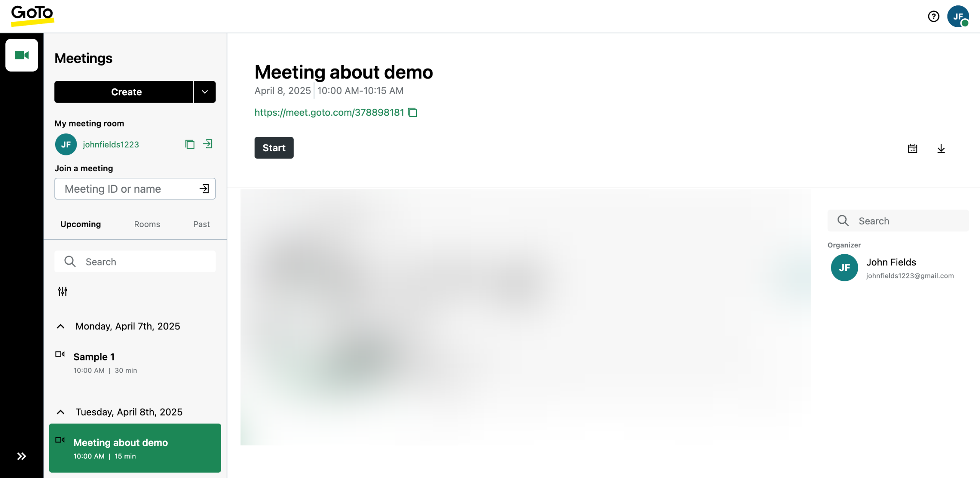Switch to the Past tab
The width and height of the screenshot is (980, 478).
pyautogui.click(x=201, y=224)
